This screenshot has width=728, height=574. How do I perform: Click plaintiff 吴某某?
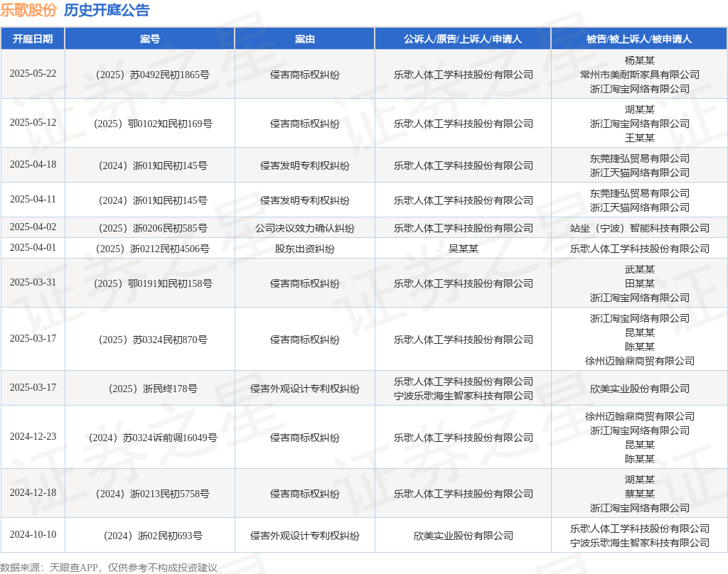pos(463,249)
